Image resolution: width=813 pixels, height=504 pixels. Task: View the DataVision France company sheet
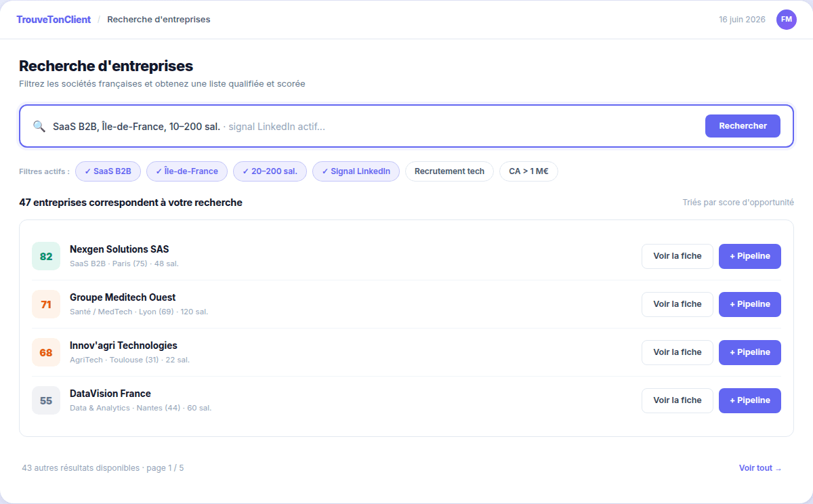677,400
